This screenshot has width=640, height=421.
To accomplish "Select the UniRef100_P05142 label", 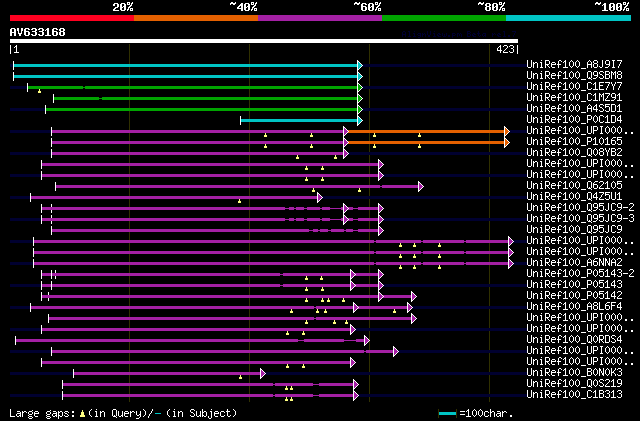I will (574, 295).
